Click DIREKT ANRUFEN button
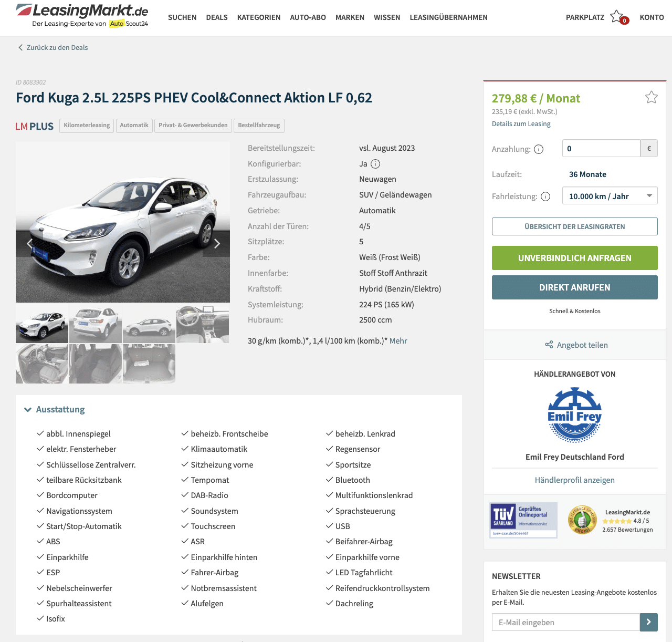 (575, 287)
